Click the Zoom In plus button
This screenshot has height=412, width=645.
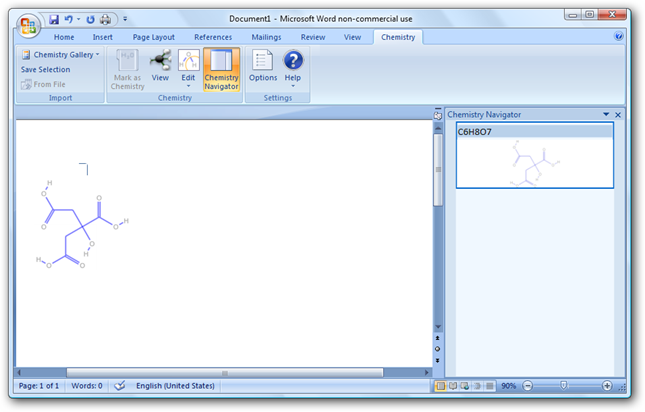[x=607, y=386]
